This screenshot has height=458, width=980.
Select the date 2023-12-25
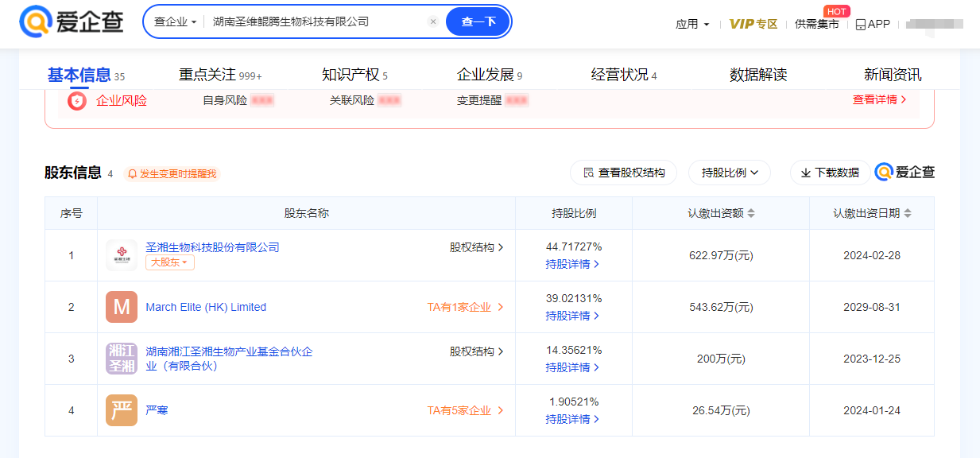872,359
